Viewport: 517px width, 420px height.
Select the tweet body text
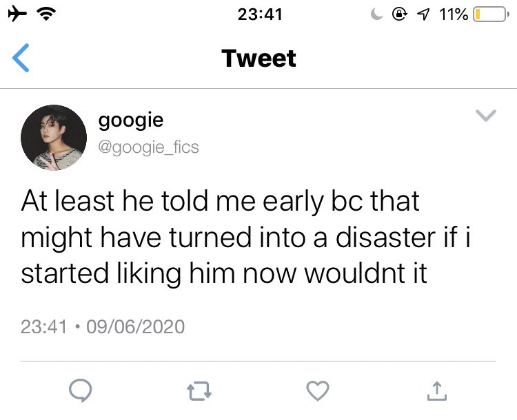tap(245, 238)
